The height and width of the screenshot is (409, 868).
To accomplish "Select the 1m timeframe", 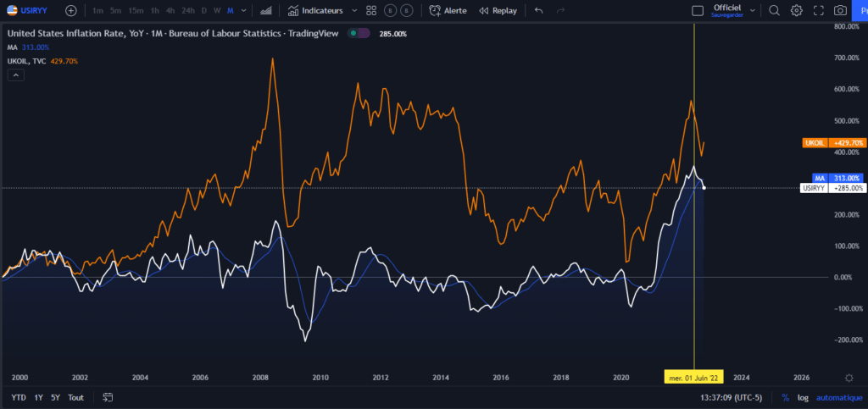I will click(97, 10).
